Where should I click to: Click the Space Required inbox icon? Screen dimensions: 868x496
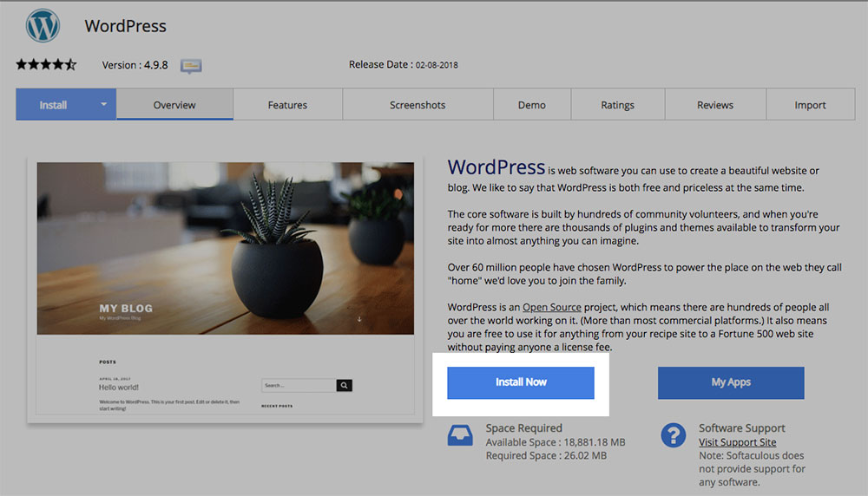(x=460, y=435)
